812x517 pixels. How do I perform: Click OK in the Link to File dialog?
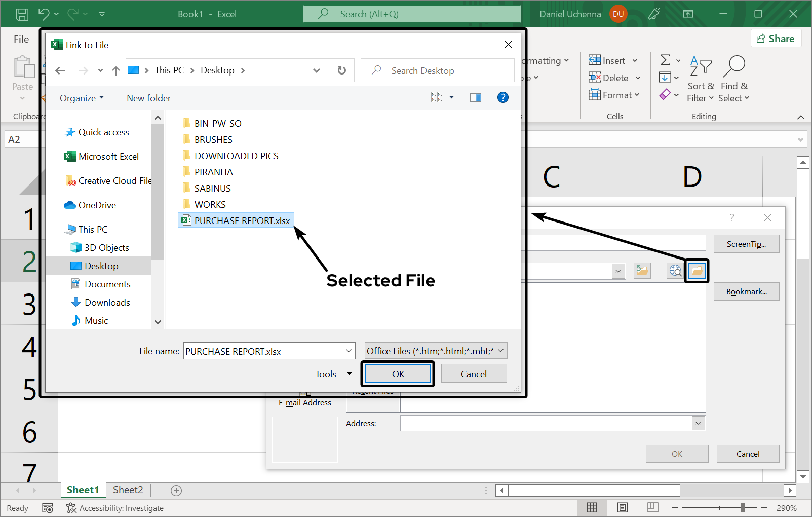coord(398,374)
